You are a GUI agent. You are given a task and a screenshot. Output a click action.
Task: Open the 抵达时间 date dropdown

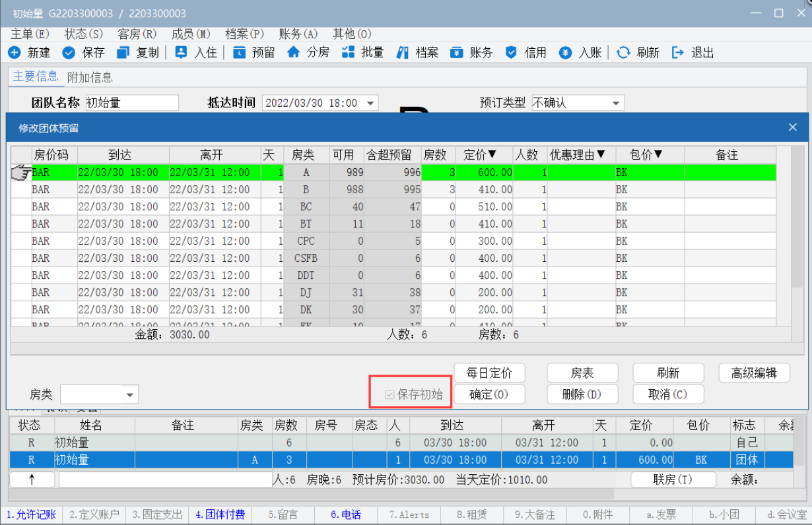[x=370, y=103]
